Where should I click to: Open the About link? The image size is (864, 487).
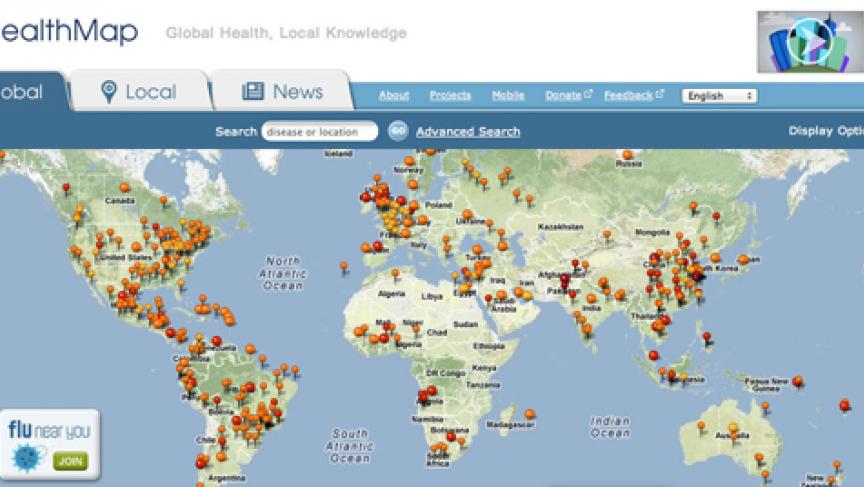click(394, 96)
